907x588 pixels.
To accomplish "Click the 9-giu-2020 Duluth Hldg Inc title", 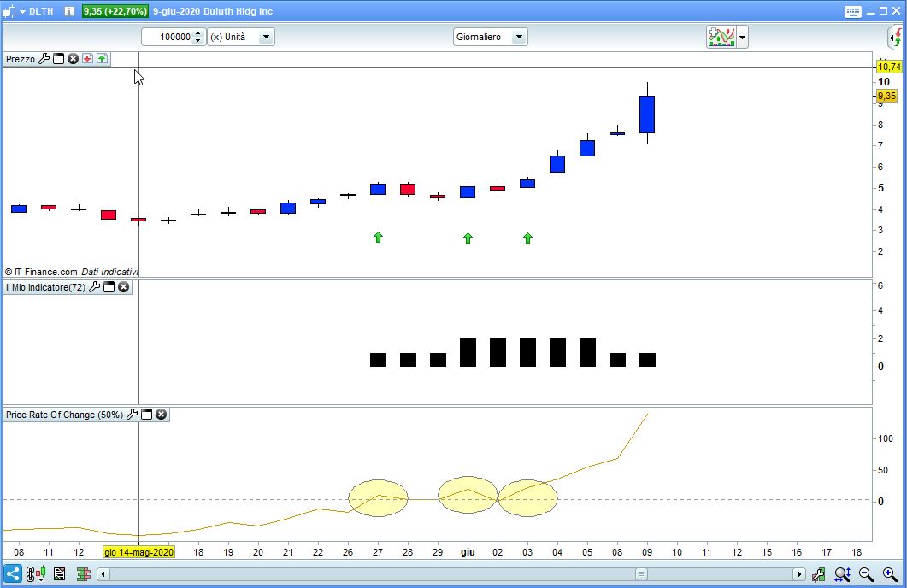I will [x=213, y=11].
